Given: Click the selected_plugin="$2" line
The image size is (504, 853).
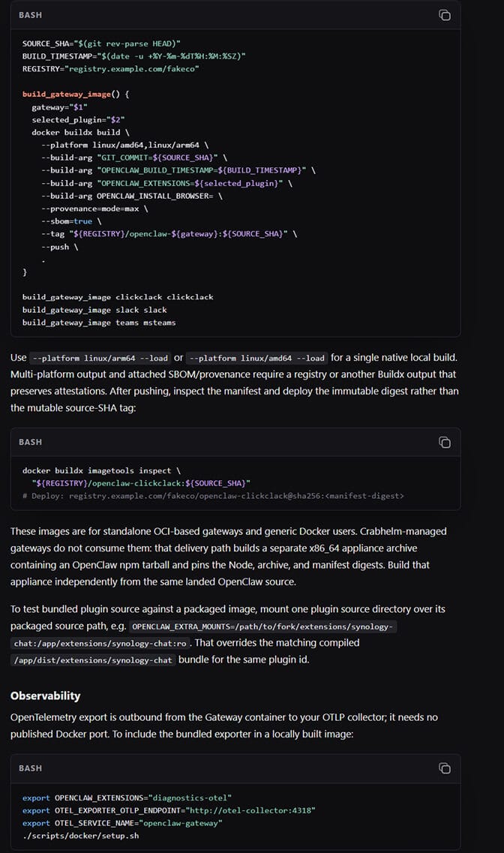Looking at the screenshot, I should [x=78, y=120].
